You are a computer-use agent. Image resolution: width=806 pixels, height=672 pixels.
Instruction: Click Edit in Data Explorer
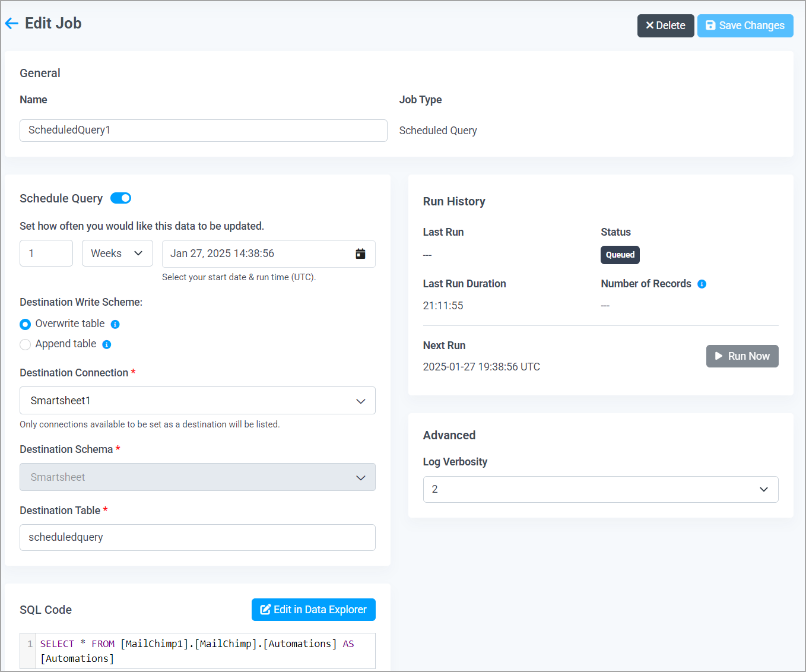pos(313,609)
